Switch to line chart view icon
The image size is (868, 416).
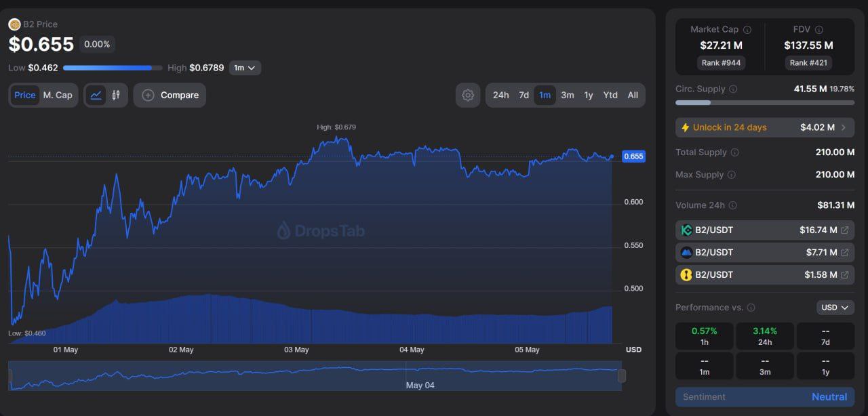[96, 96]
